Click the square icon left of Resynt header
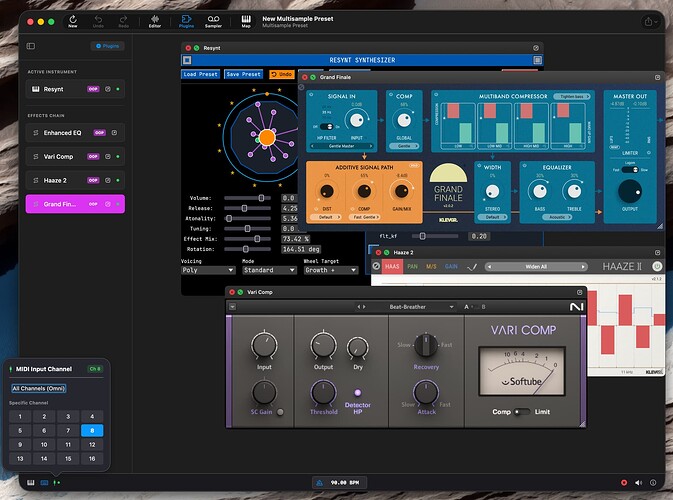The width and height of the screenshot is (673, 500). pyautogui.click(x=187, y=60)
